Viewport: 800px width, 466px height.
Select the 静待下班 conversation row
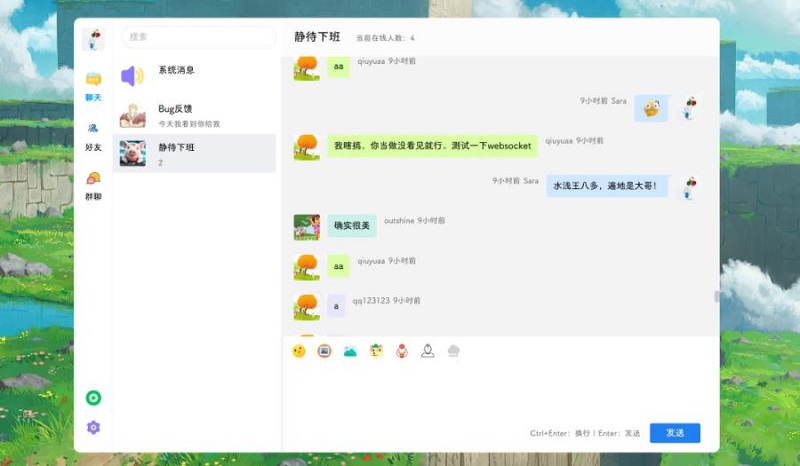pyautogui.click(x=194, y=153)
